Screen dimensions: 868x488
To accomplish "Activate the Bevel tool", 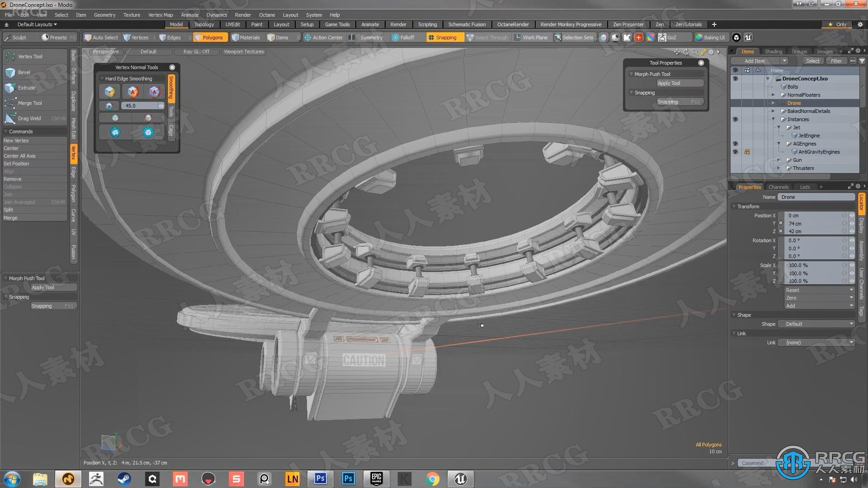I will (35, 72).
